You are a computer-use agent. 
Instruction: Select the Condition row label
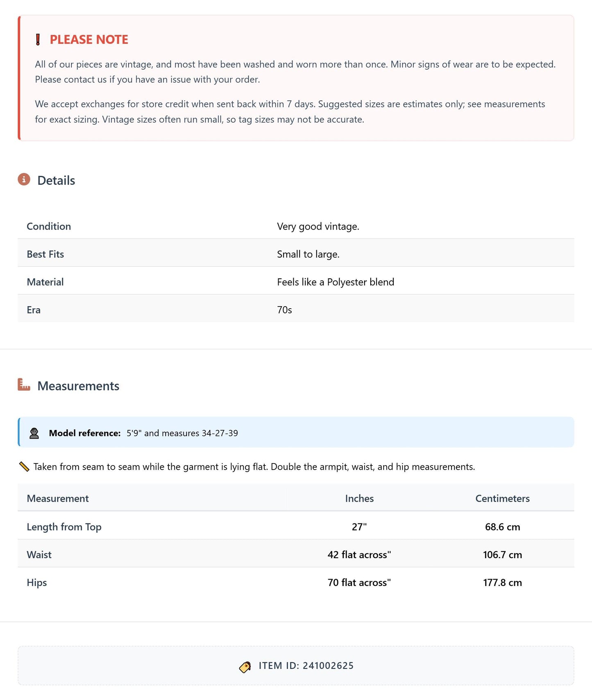[x=49, y=226]
